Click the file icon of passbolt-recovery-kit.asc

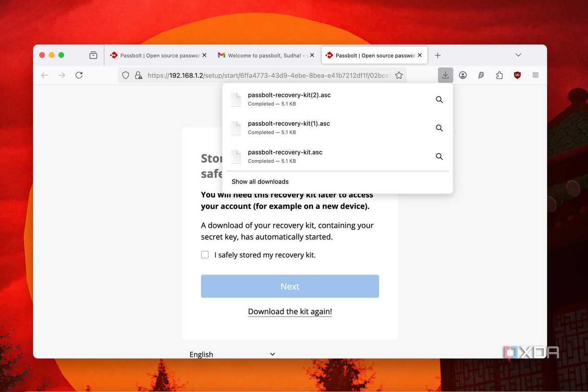tap(236, 157)
